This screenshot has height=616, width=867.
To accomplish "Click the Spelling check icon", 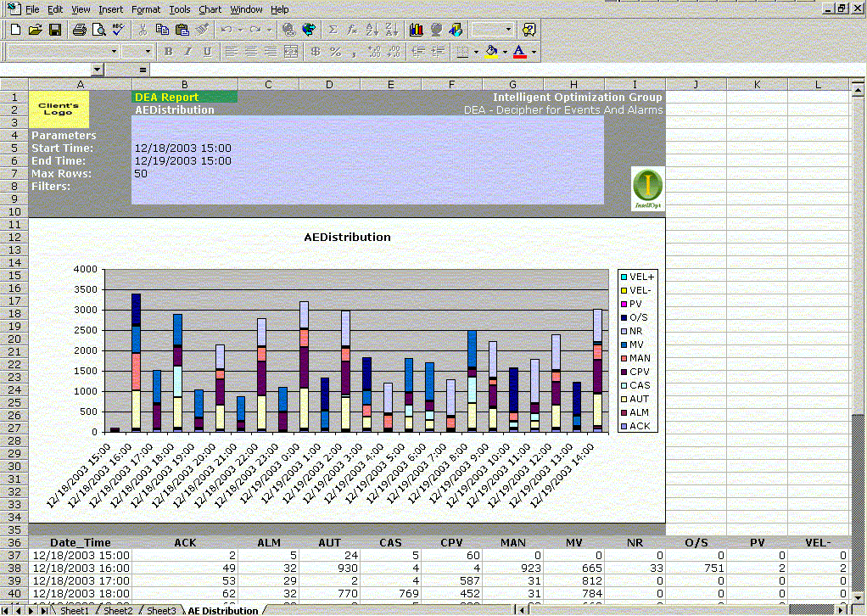I will (x=118, y=30).
